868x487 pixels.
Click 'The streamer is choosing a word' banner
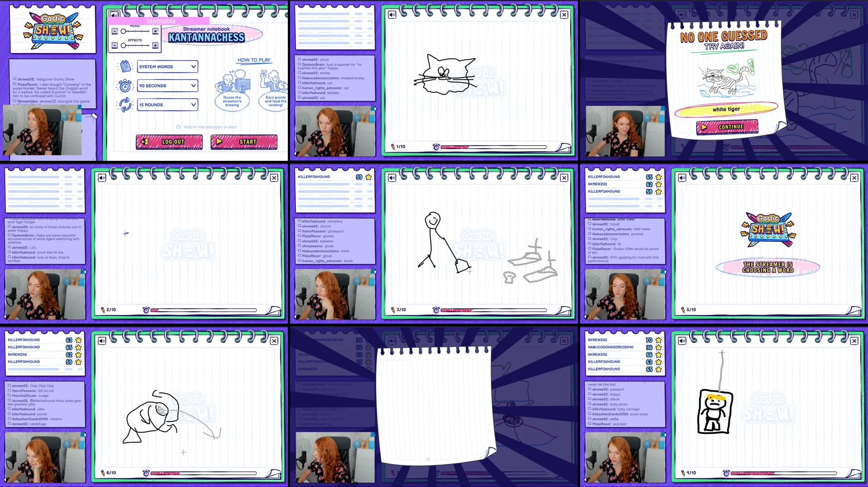768,267
